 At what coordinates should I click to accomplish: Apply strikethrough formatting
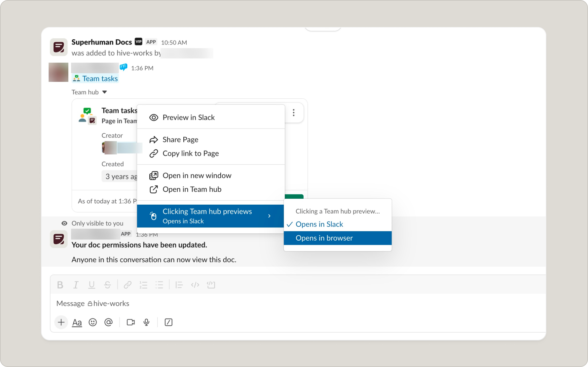click(x=107, y=285)
